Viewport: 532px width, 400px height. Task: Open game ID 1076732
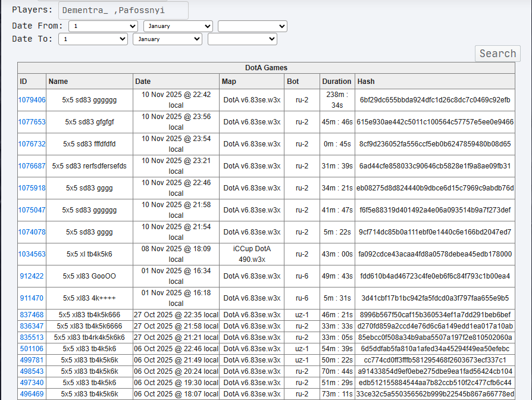point(32,144)
